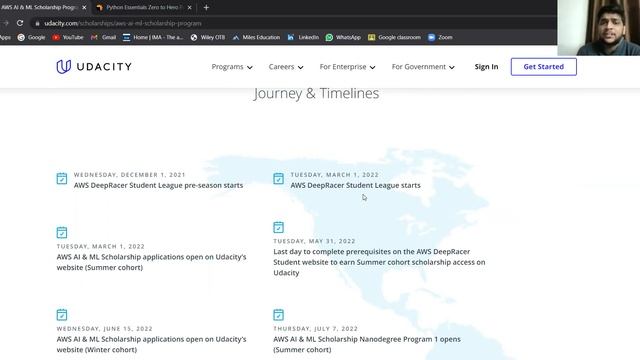Click the 'Last day to complete prerequisites' text
Viewport: 640px width, 360px height.
(x=379, y=262)
